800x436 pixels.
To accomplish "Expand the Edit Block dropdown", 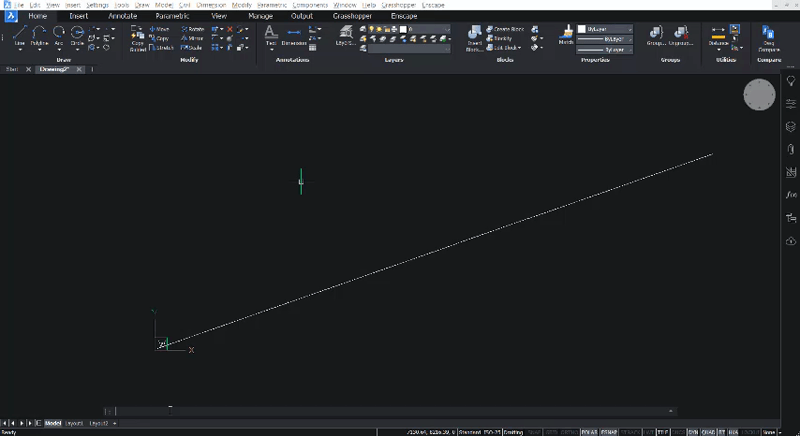I will (x=519, y=47).
